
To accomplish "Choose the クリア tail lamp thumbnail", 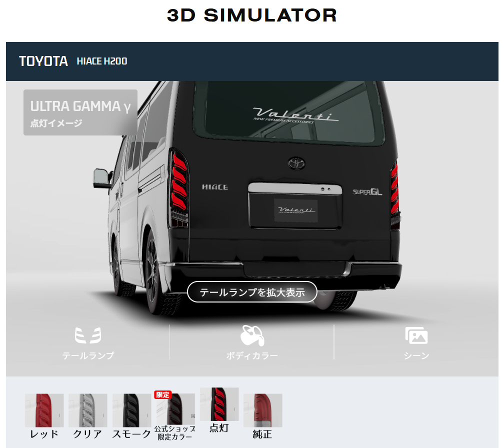I will [x=88, y=410].
